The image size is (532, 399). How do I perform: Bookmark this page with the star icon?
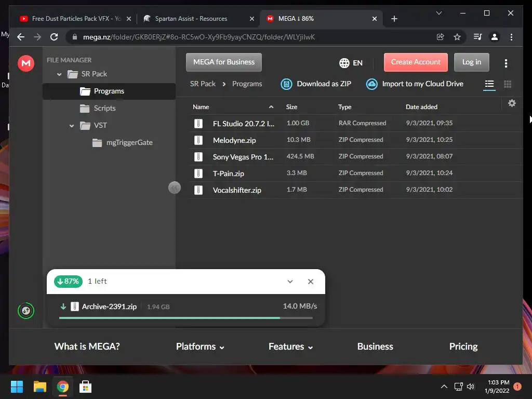457,37
